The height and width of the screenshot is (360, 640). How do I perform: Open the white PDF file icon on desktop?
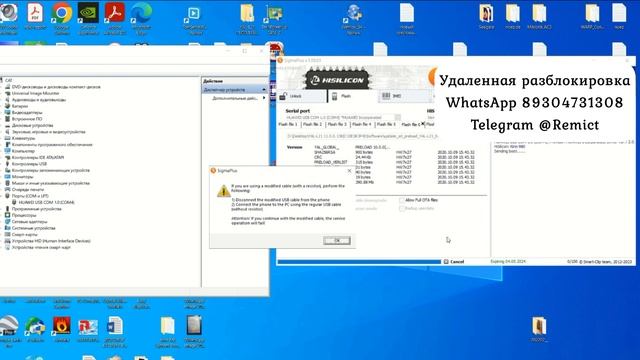pyautogui.click(x=35, y=14)
